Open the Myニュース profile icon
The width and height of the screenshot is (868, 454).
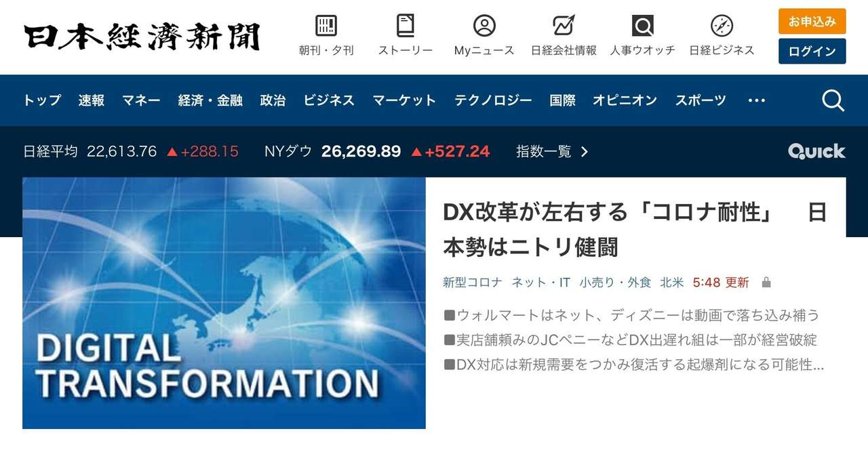pos(484,26)
